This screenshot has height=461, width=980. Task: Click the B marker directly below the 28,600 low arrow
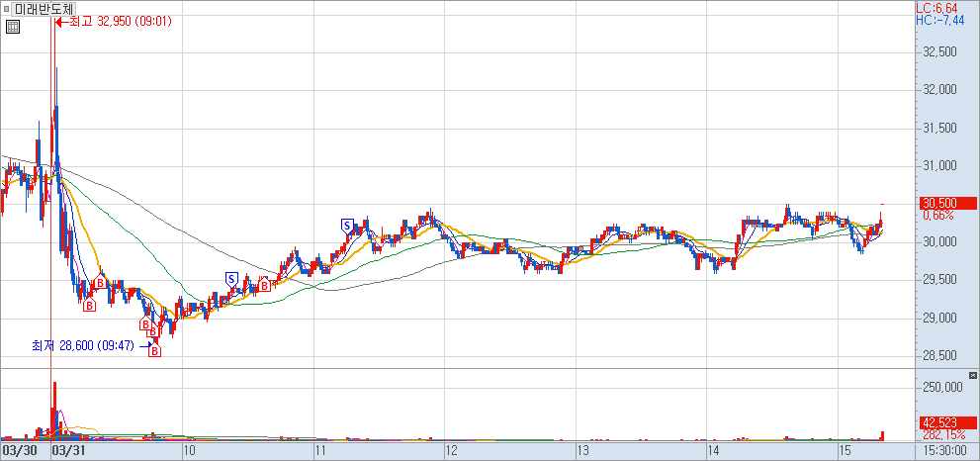(154, 351)
